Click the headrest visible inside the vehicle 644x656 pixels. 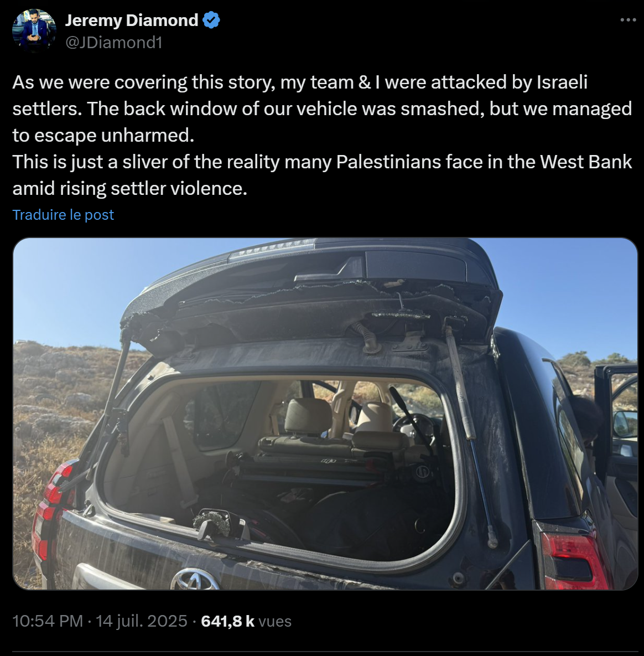pos(308,415)
